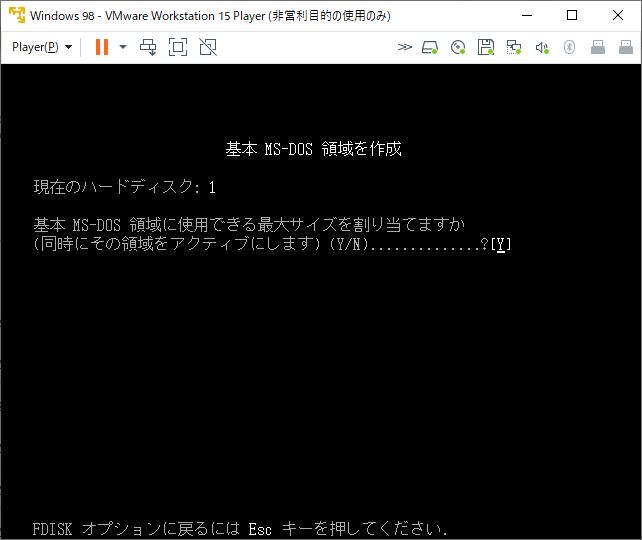642x540 pixels.
Task: Click the last printer device icon
Action: pyautogui.click(x=626, y=47)
